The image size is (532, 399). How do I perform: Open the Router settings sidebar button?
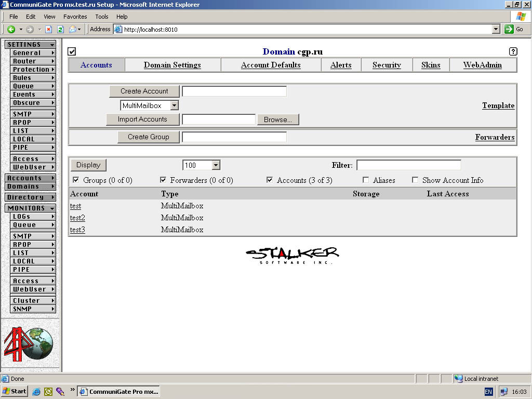(x=33, y=61)
